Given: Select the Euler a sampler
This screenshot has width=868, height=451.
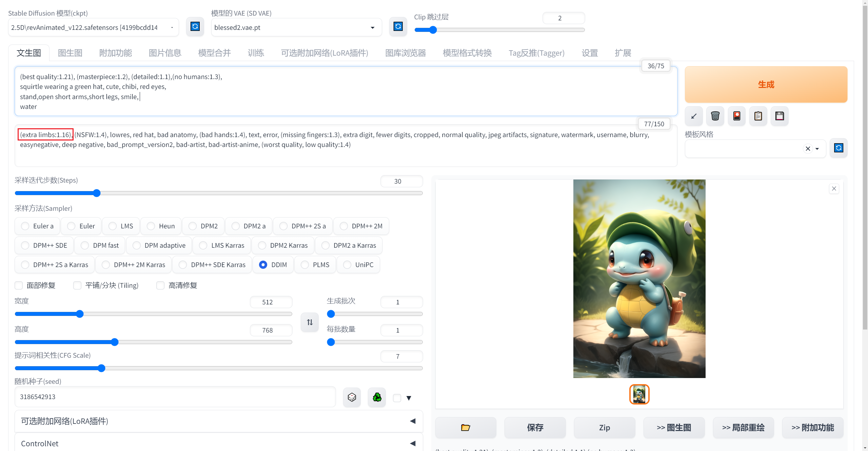Looking at the screenshot, I should [x=25, y=226].
